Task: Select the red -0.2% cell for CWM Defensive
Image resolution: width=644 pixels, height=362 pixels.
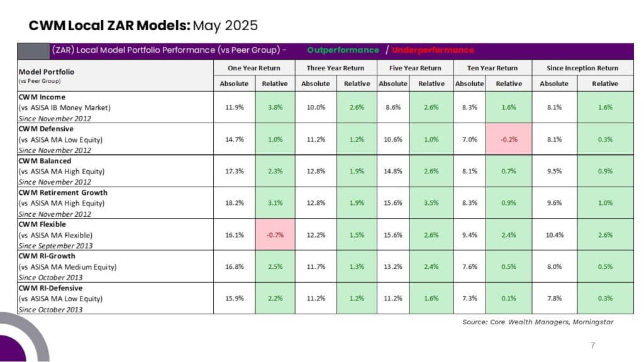Action: (508, 139)
